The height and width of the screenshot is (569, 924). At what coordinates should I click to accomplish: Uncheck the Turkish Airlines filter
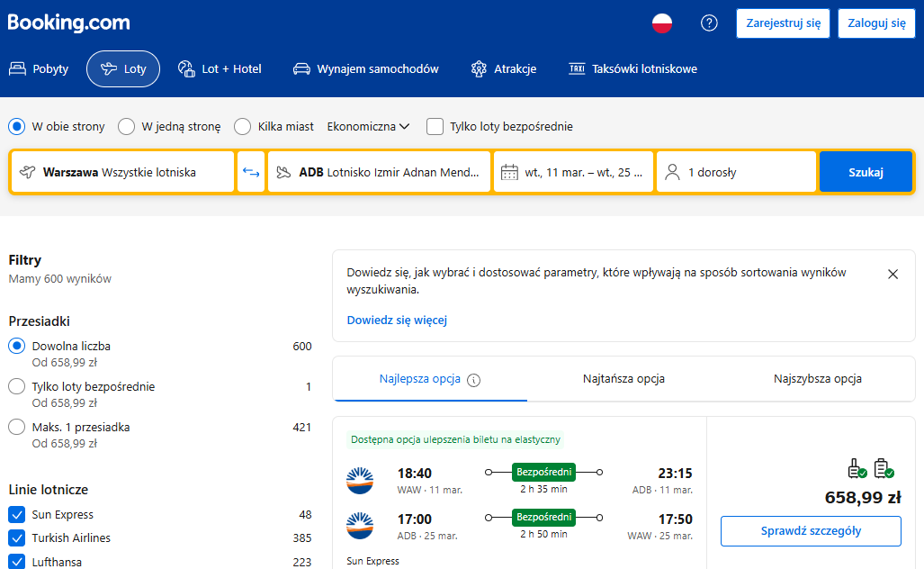tap(16, 537)
